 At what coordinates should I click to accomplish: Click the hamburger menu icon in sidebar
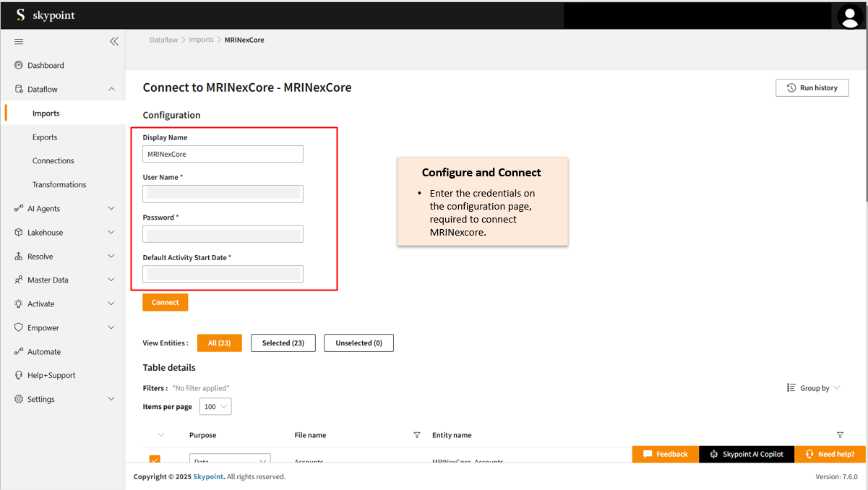click(x=19, y=41)
